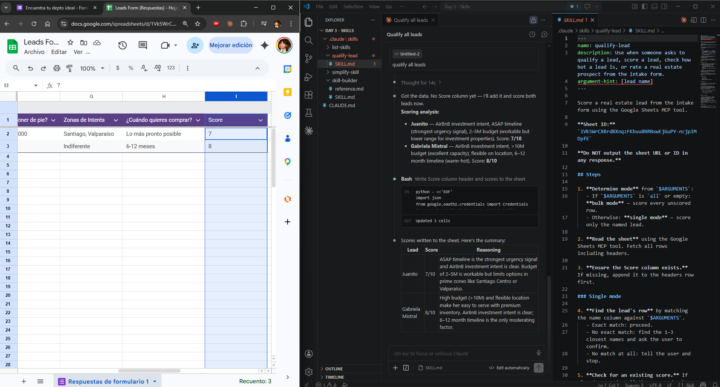The height and width of the screenshot is (387, 720).
Task: Open Google Tasks icon in Sheets side panel
Action: coord(287,115)
